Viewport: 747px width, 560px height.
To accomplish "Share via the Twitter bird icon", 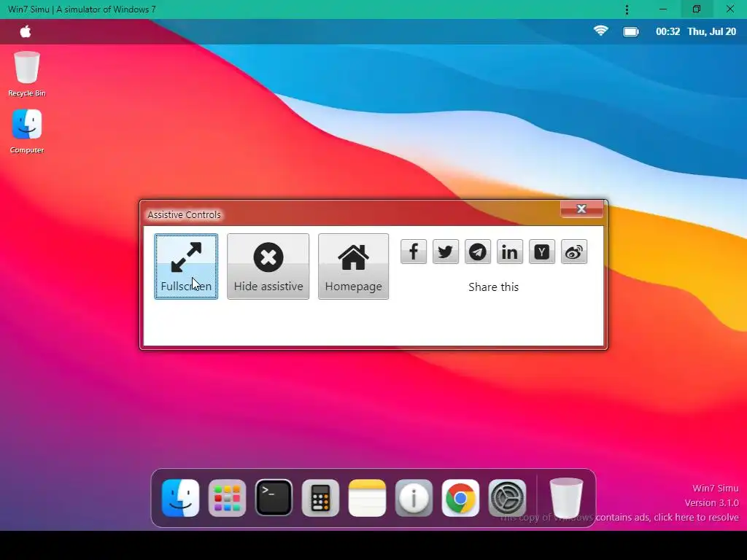I will tap(446, 252).
